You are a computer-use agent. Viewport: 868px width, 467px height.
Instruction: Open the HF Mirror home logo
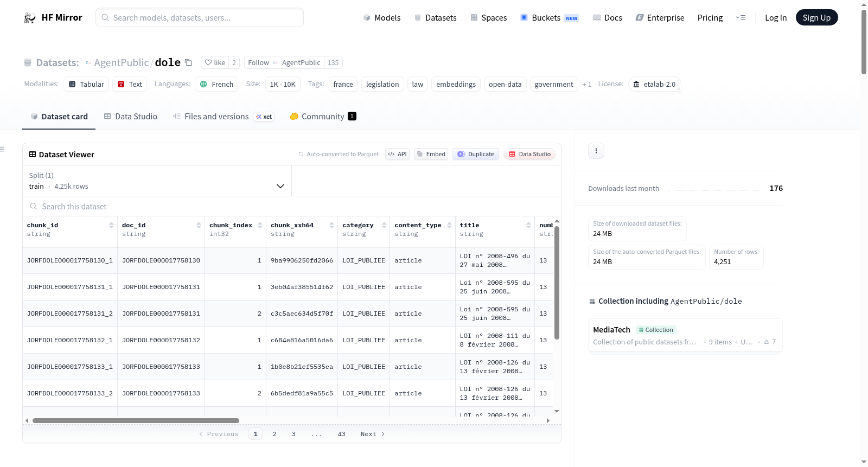pyautogui.click(x=53, y=17)
